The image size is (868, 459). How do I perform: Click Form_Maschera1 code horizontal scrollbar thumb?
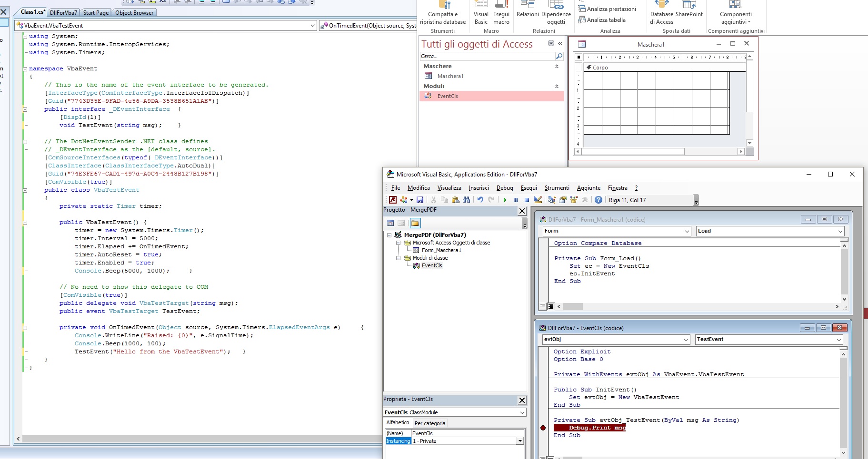point(573,307)
